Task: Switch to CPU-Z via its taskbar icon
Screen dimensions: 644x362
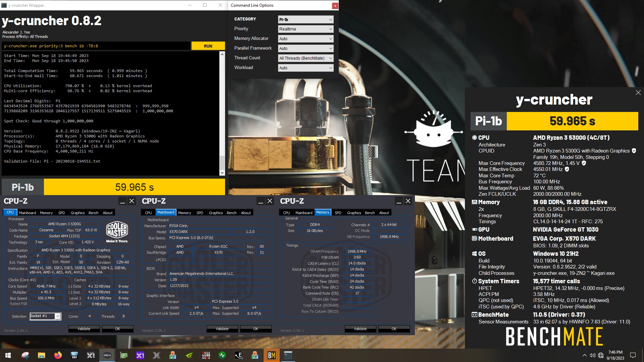Action: pos(107,355)
